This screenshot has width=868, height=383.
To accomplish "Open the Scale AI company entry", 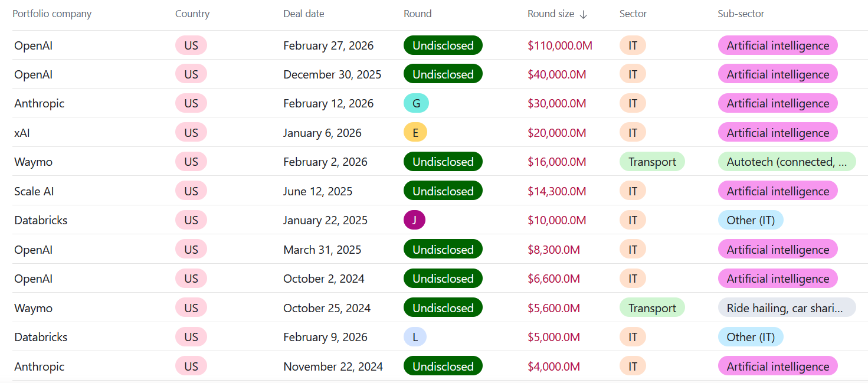I will (35, 191).
